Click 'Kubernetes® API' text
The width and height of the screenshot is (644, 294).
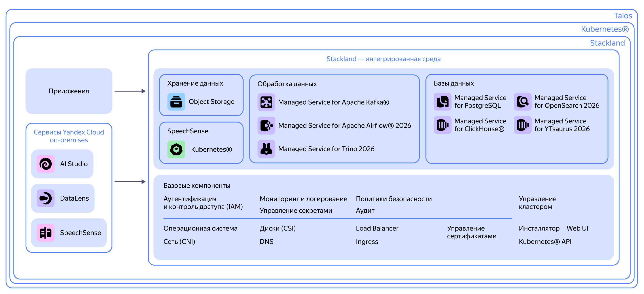tap(545, 241)
